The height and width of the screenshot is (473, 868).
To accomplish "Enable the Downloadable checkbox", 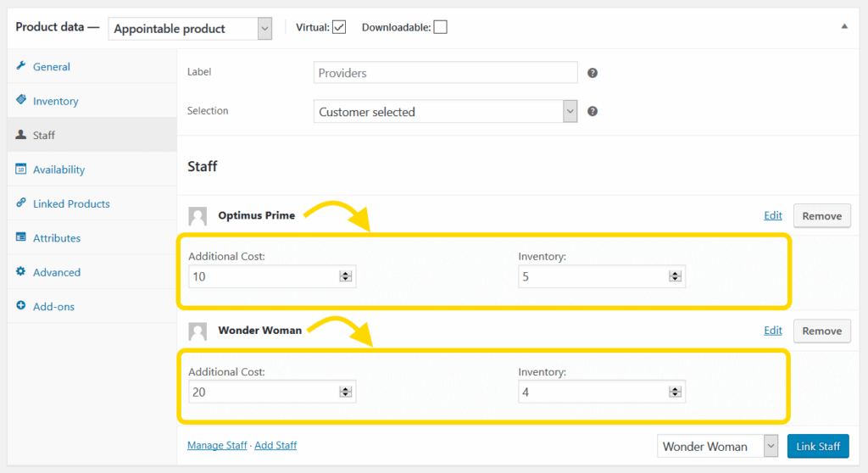I will point(440,27).
